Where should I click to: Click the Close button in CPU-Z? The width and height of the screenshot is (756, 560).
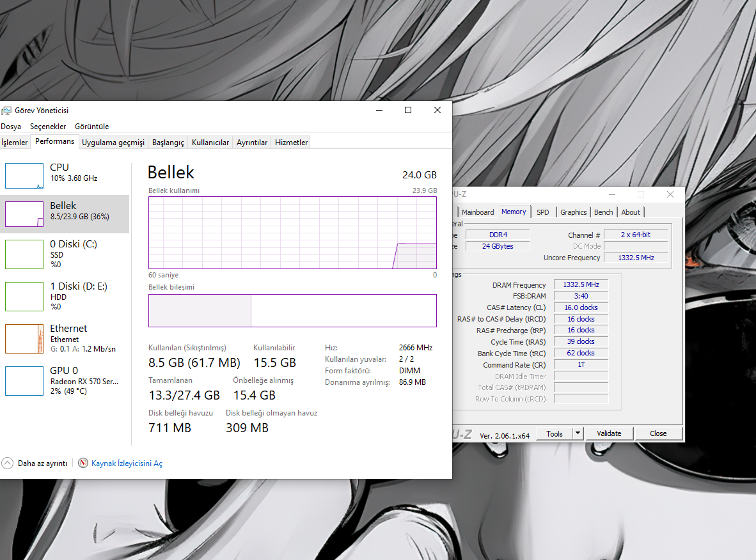[658, 433]
